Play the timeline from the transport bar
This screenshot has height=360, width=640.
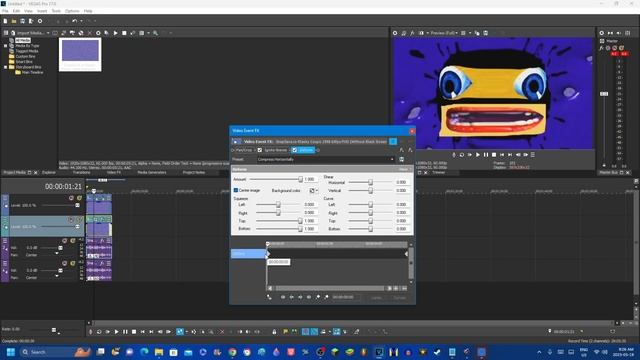(116, 332)
